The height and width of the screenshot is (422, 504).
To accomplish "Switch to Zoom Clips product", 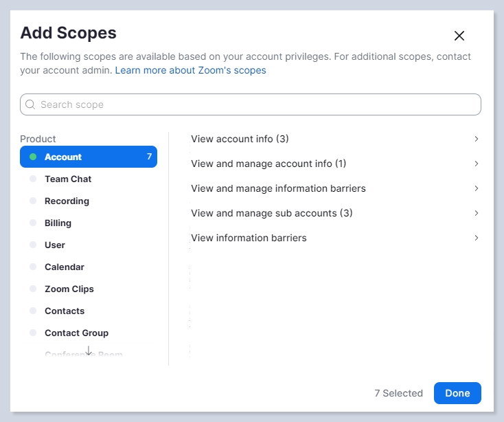I will (x=69, y=289).
